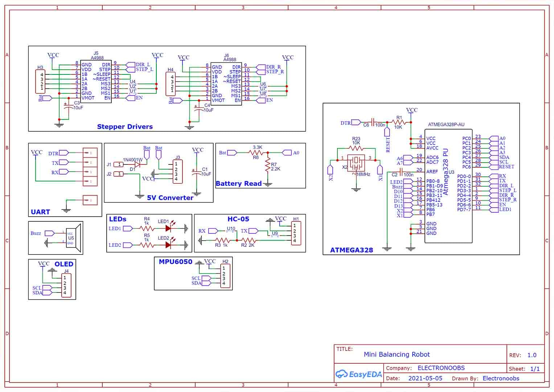Click the "Electronoobs" drawn-by name
Screen dimensions: 554x392
point(501,378)
